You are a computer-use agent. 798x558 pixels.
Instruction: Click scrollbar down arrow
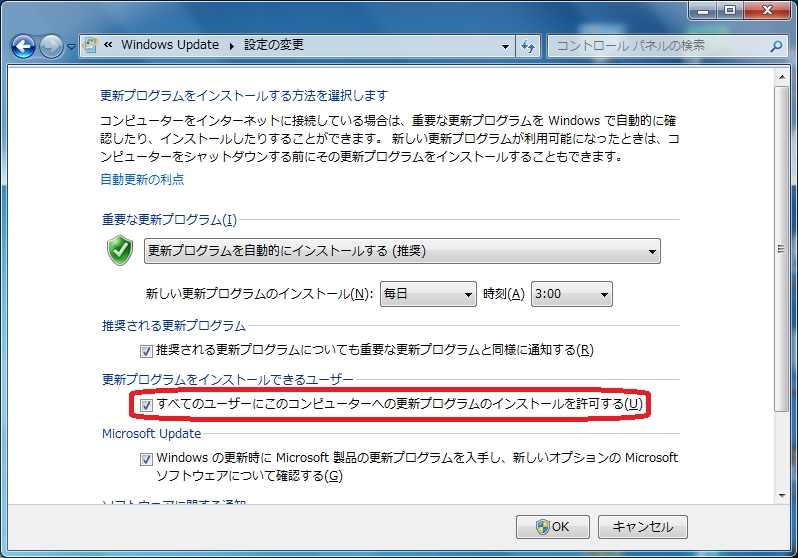(782, 495)
